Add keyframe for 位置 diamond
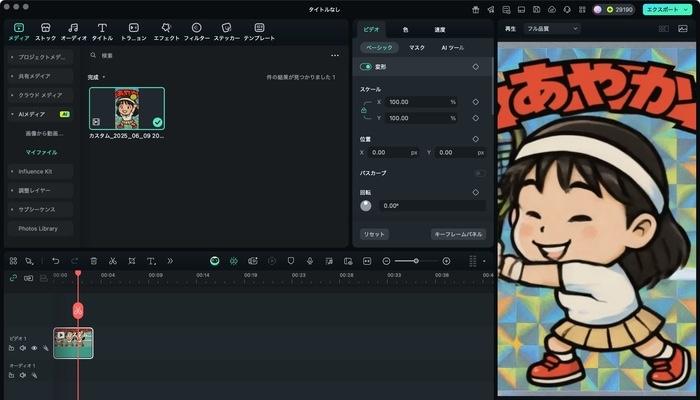 pyautogui.click(x=475, y=139)
